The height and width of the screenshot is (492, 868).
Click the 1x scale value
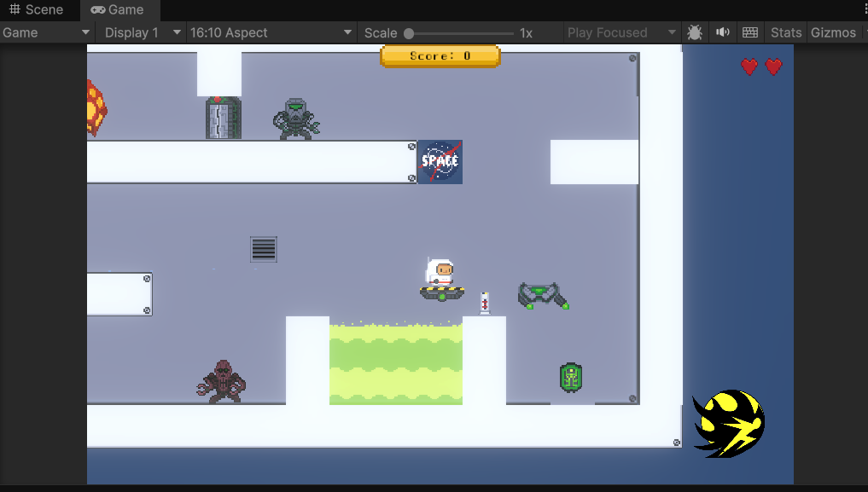pos(526,33)
